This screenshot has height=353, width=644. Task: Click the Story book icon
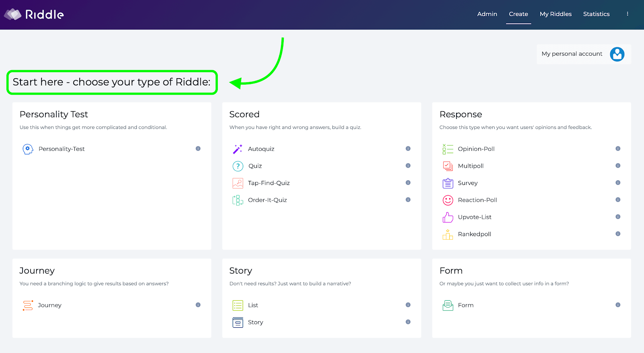[238, 322]
